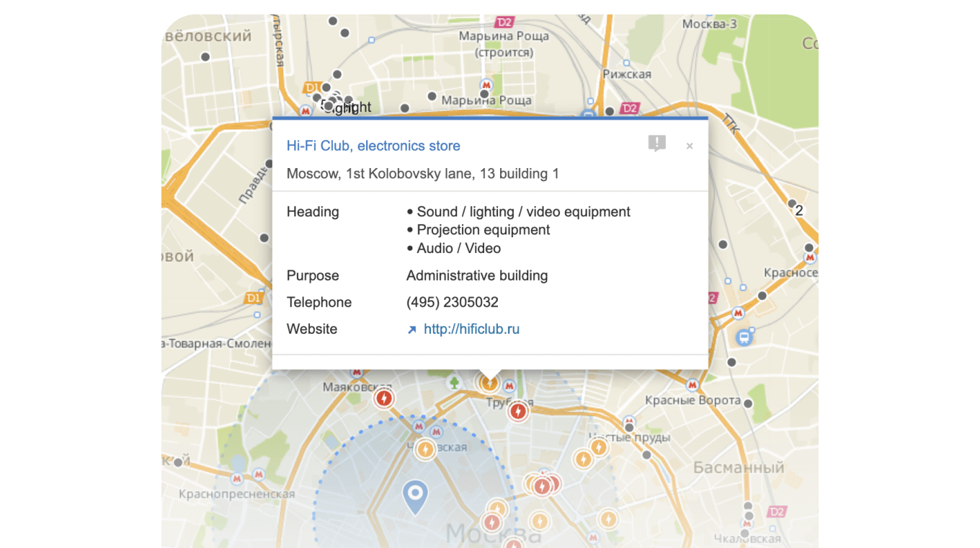The width and height of the screenshot is (980, 548).
Task: Click the orange D1 badge near Sight label
Action: 312,88
